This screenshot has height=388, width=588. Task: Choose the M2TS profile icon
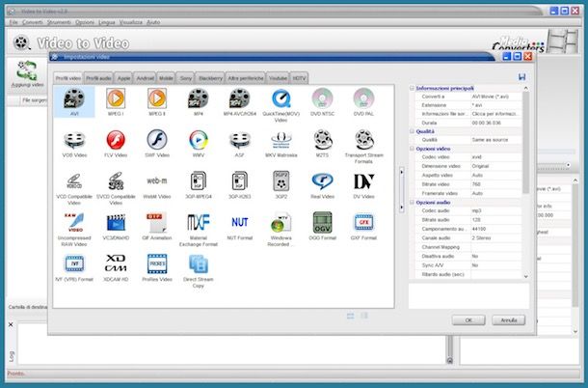click(x=323, y=140)
